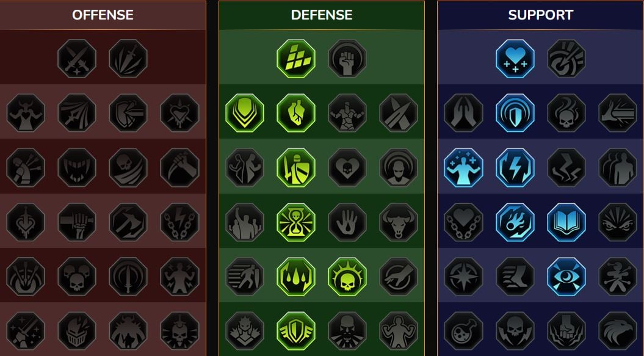Viewport: 644px width, 356px height.
Task: Click the green heart organ mastery icon
Action: 295,113
